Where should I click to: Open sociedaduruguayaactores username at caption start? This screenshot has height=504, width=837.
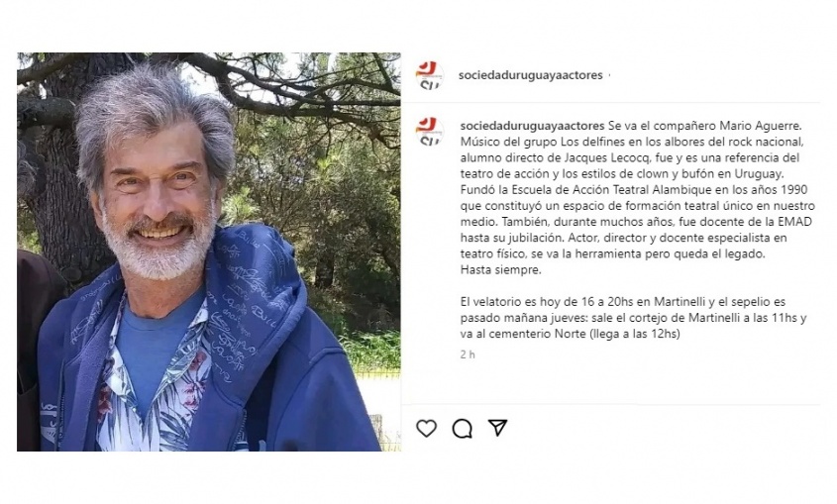coord(532,126)
